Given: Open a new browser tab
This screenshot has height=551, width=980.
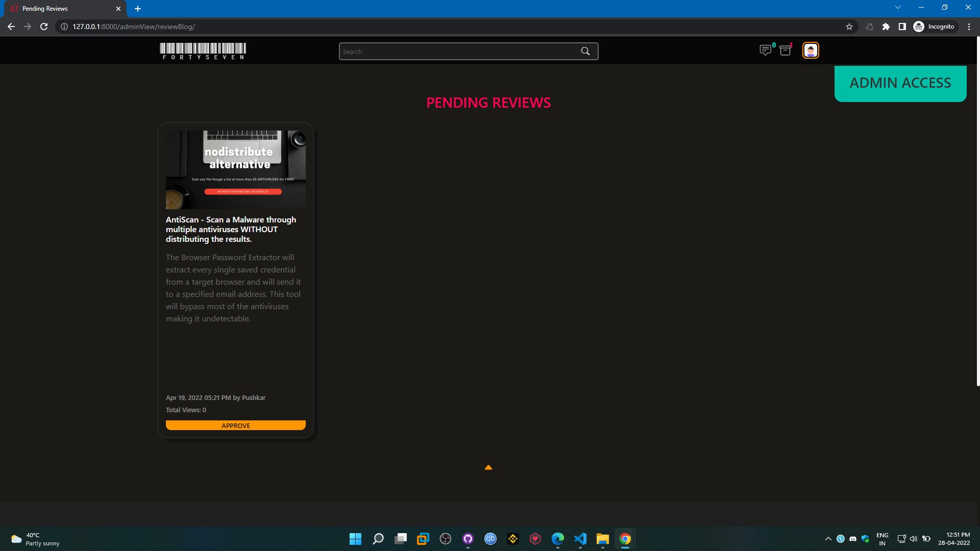Looking at the screenshot, I should [138, 9].
